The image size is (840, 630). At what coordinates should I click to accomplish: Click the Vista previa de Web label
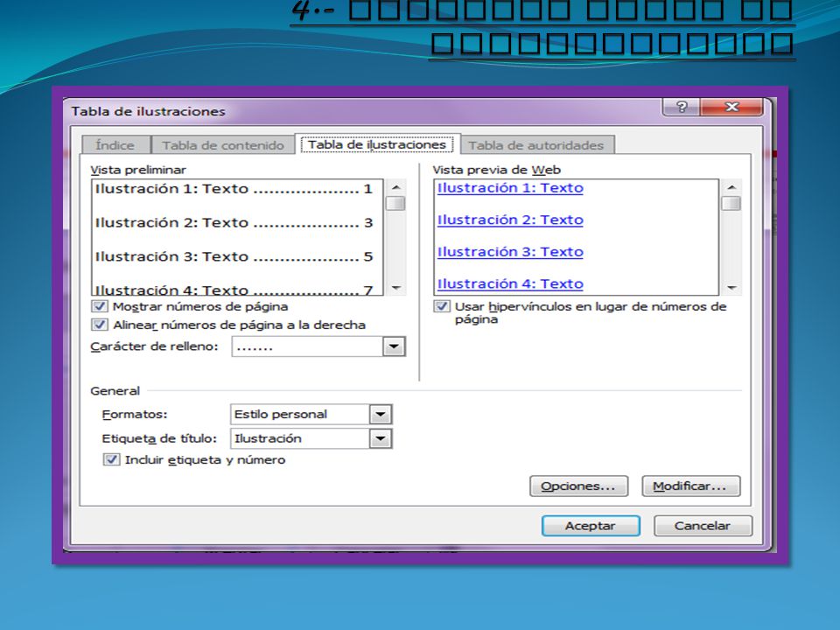pos(497,170)
